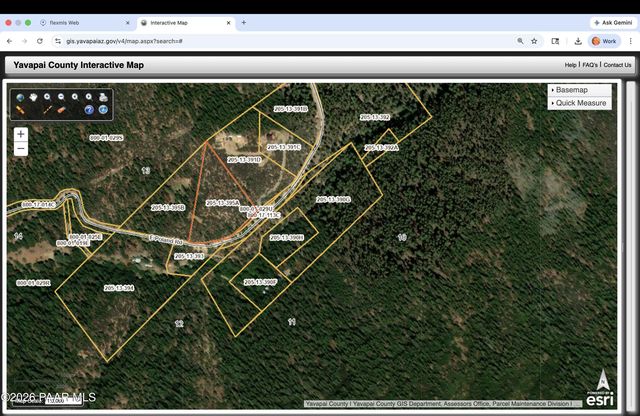The width and height of the screenshot is (640, 416).
Task: Open the FAQ's link
Action: click(590, 65)
